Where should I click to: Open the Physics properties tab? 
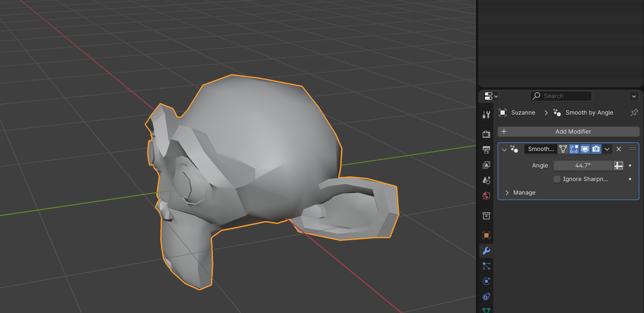click(x=486, y=281)
